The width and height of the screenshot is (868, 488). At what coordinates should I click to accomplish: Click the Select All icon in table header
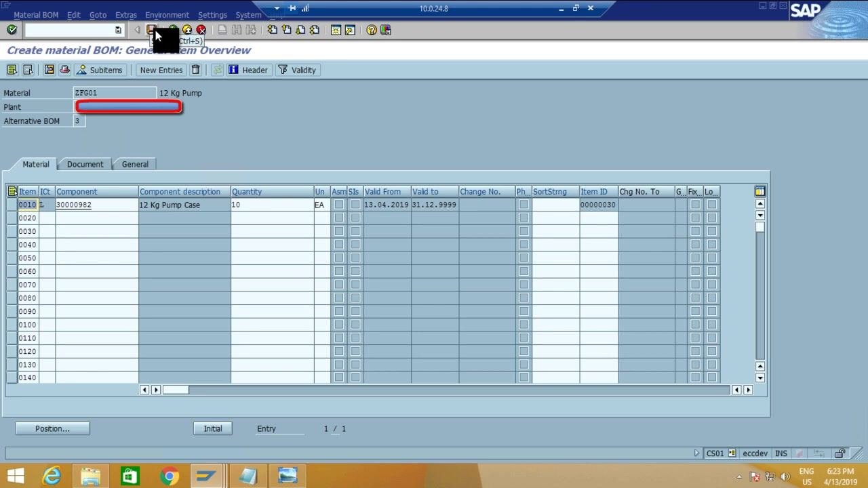(x=12, y=192)
